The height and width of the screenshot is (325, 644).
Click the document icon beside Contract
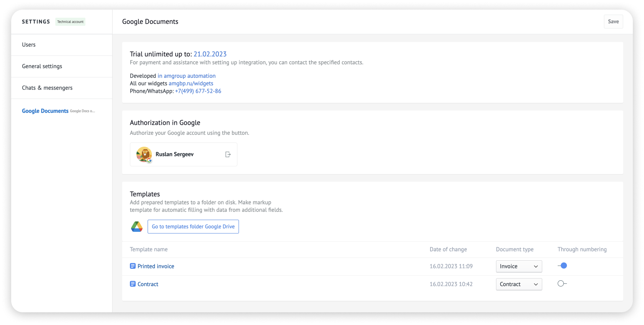[133, 284]
